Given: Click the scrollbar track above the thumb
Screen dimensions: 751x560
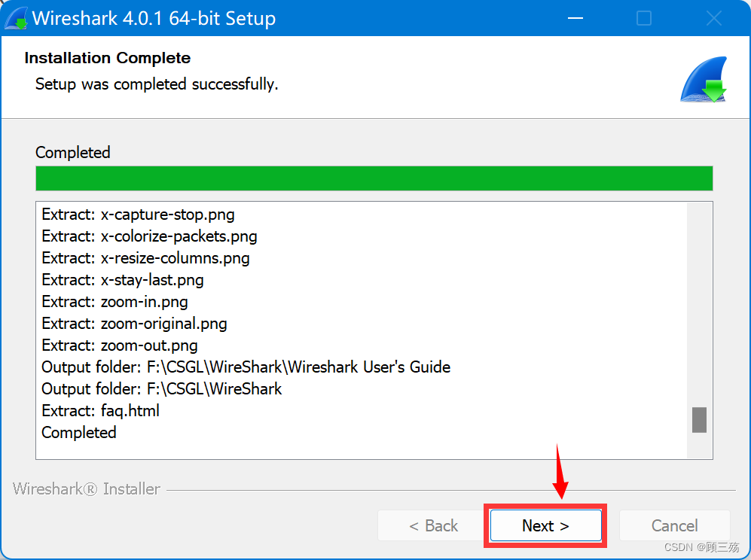Looking at the screenshot, I should click(x=699, y=304).
